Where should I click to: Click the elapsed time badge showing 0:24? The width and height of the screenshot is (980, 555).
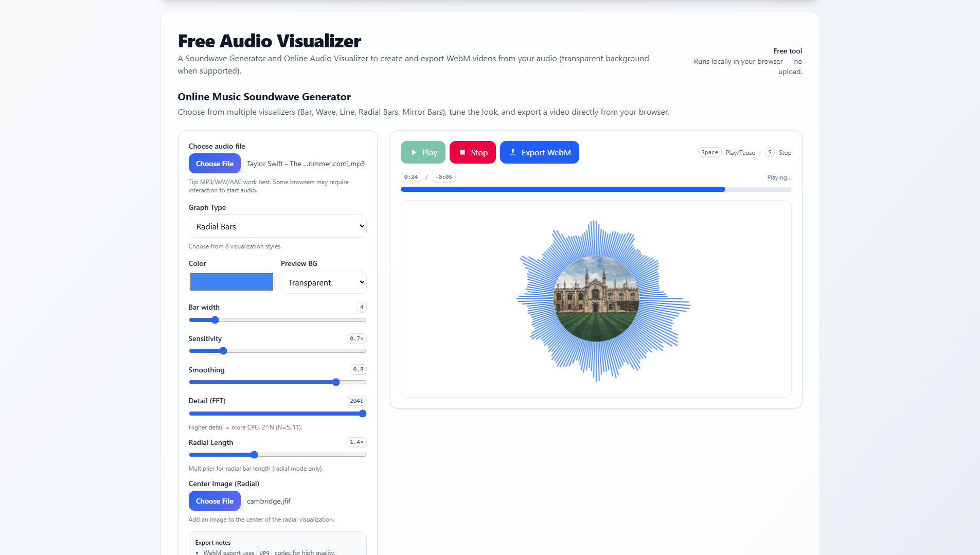[411, 177]
